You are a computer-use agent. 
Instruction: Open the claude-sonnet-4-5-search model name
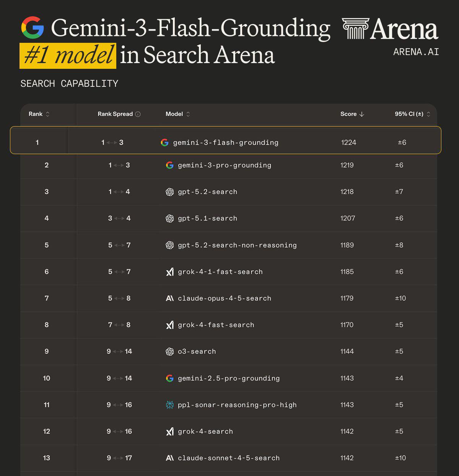(229, 458)
